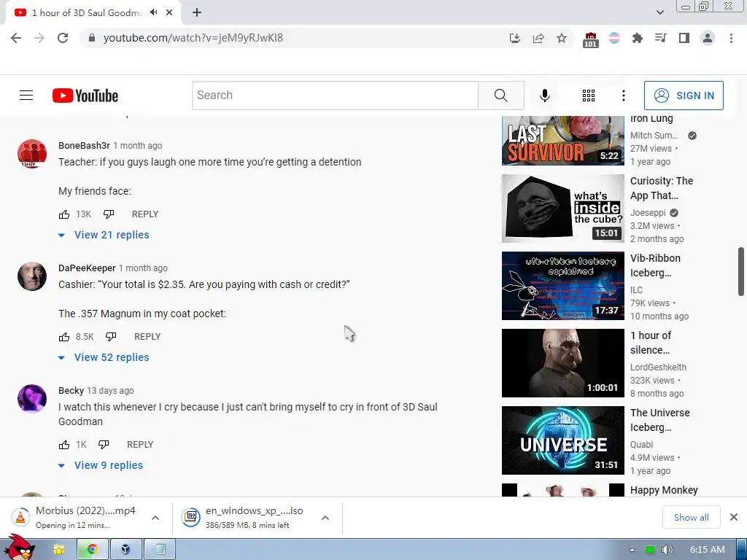Click the SIGN IN button
Viewport: 747px width, 560px height.
[x=683, y=96]
